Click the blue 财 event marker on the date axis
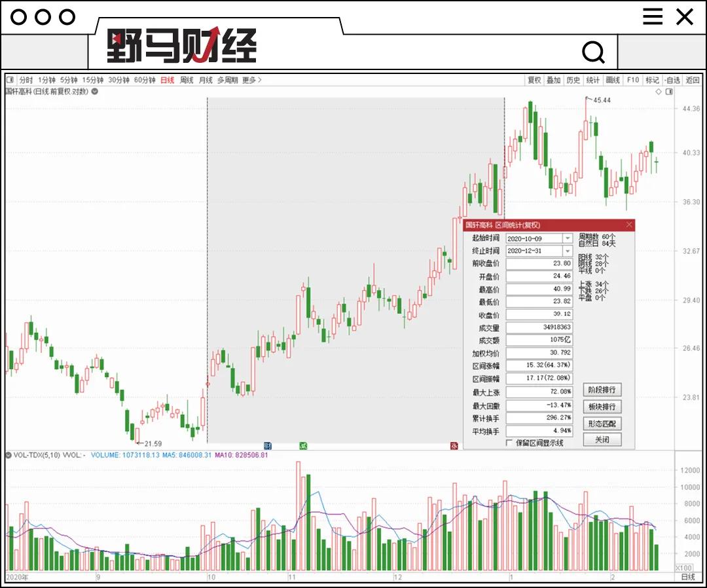The image size is (707, 588). click(267, 445)
